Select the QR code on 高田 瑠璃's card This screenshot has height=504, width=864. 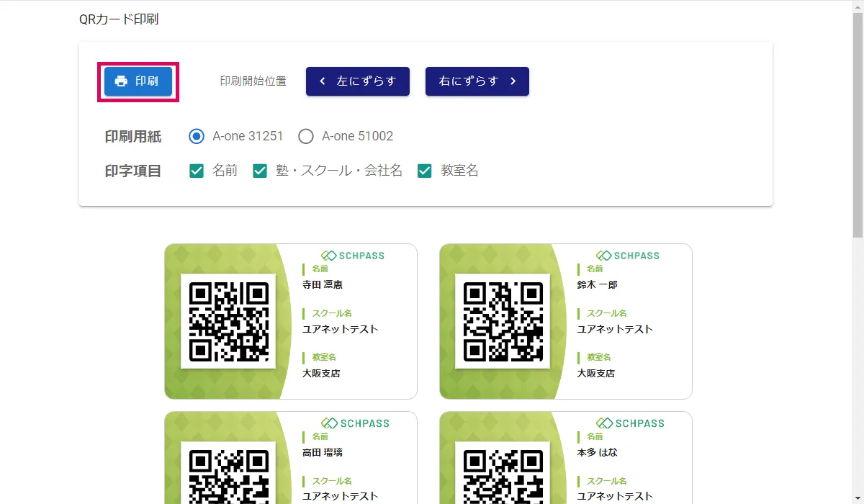tap(228, 473)
